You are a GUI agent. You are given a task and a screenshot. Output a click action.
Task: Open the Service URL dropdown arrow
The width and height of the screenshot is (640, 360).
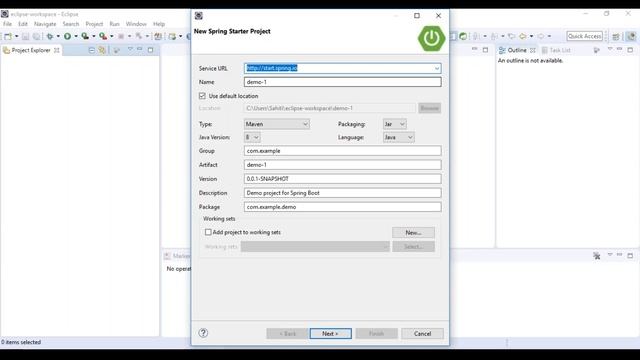coord(437,68)
